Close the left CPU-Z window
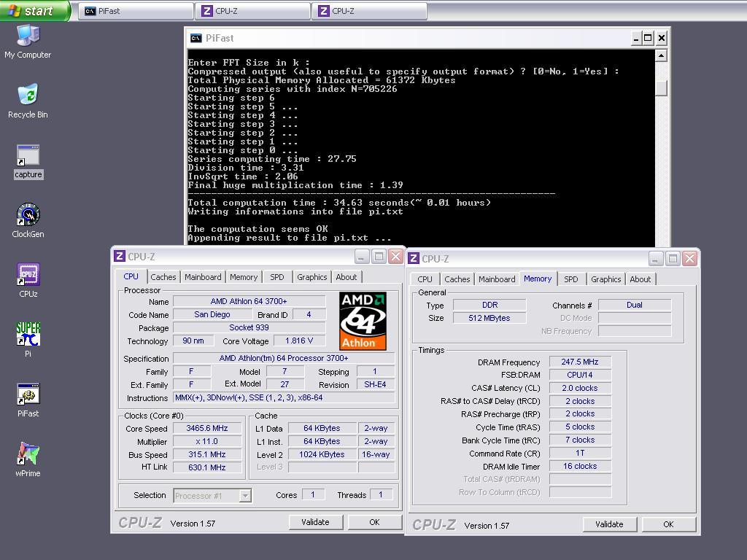Image resolution: width=747 pixels, height=560 pixels. (x=395, y=257)
